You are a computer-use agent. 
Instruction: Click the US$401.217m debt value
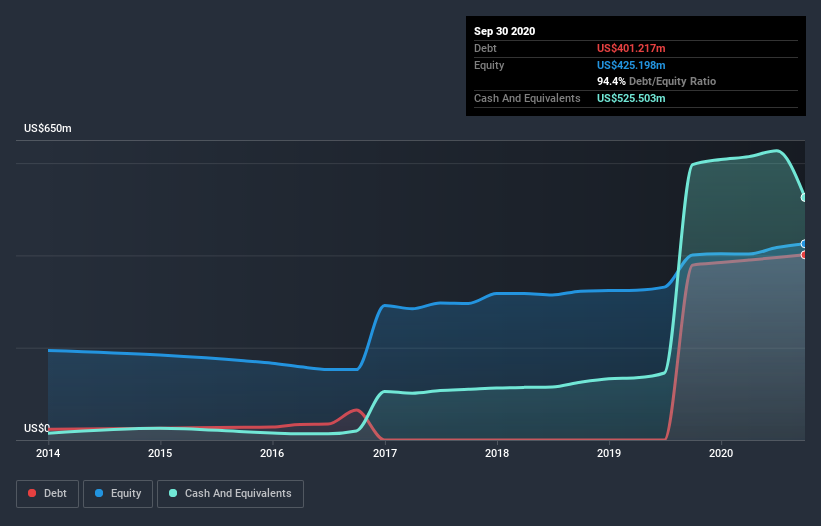(x=631, y=48)
